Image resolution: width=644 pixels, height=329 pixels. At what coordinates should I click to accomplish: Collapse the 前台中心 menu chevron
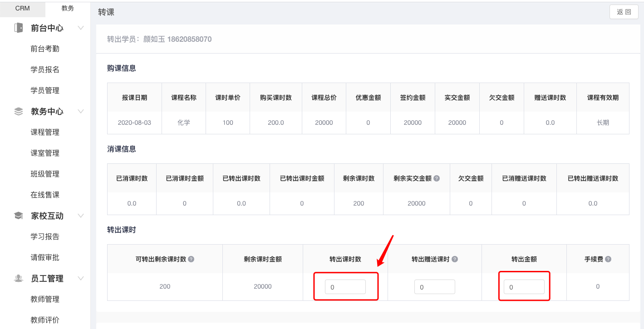click(81, 28)
